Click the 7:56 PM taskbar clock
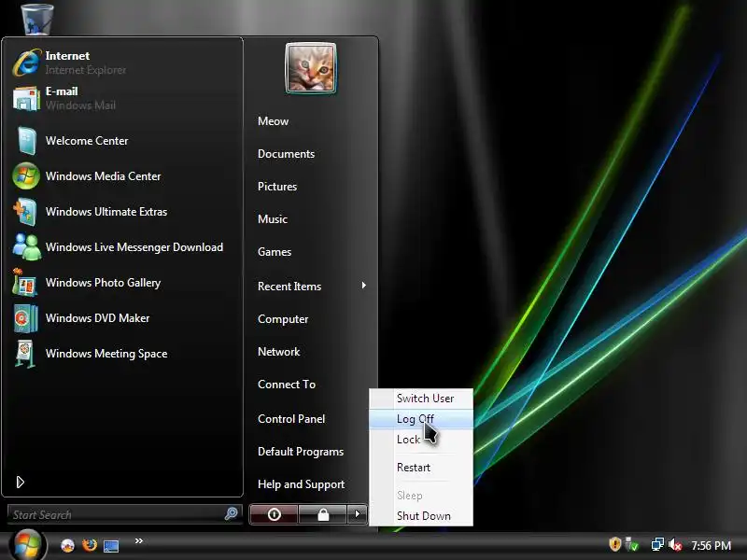This screenshot has height=560, width=747. [x=711, y=545]
